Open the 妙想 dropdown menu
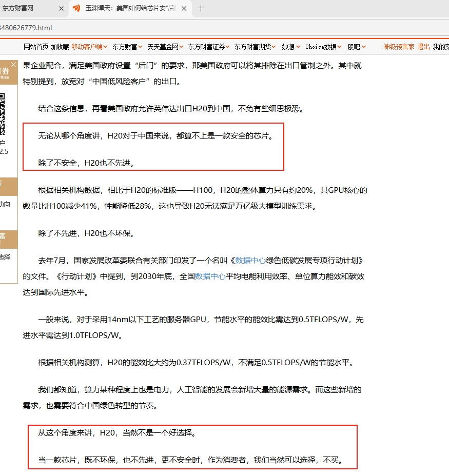This screenshot has width=449, height=476. coord(291,47)
